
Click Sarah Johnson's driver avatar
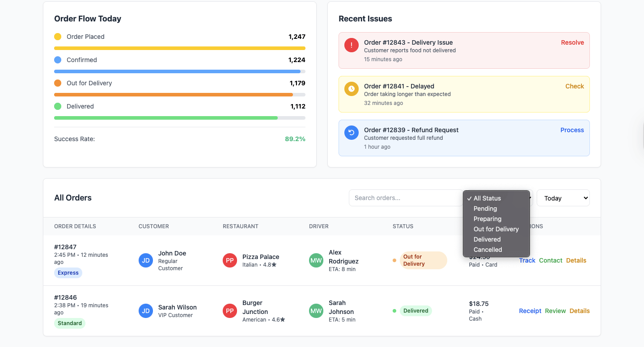(x=316, y=311)
